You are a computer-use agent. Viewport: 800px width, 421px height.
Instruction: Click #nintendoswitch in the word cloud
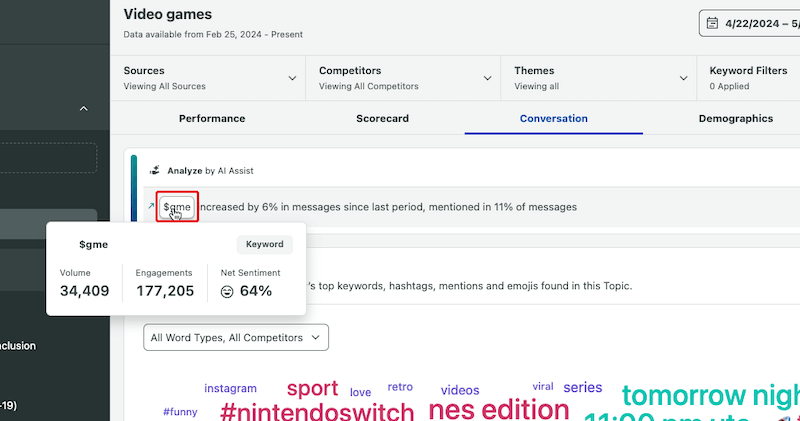tap(317, 411)
